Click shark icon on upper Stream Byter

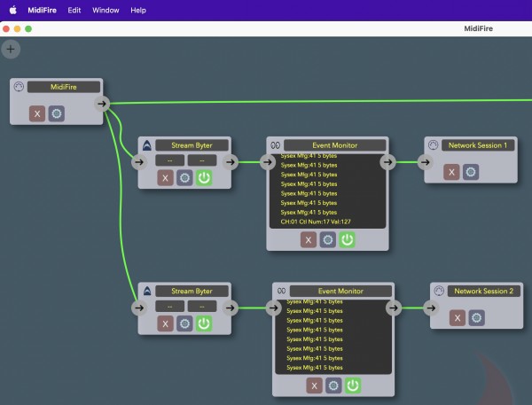pyautogui.click(x=147, y=145)
